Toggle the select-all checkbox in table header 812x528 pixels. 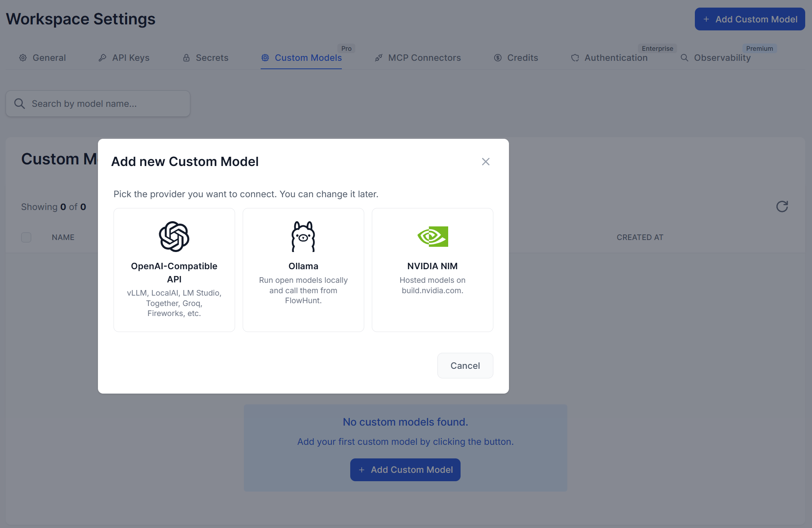[x=26, y=237]
